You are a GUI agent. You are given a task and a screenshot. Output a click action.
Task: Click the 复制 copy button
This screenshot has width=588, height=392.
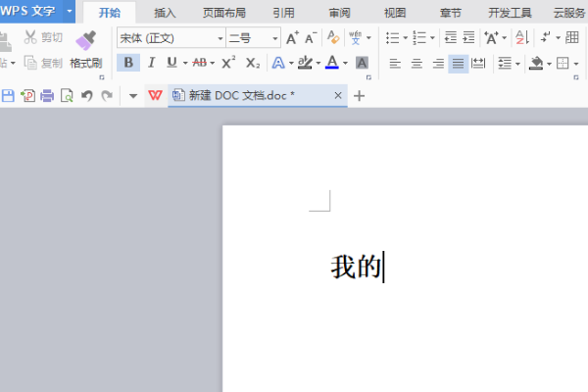(x=43, y=63)
